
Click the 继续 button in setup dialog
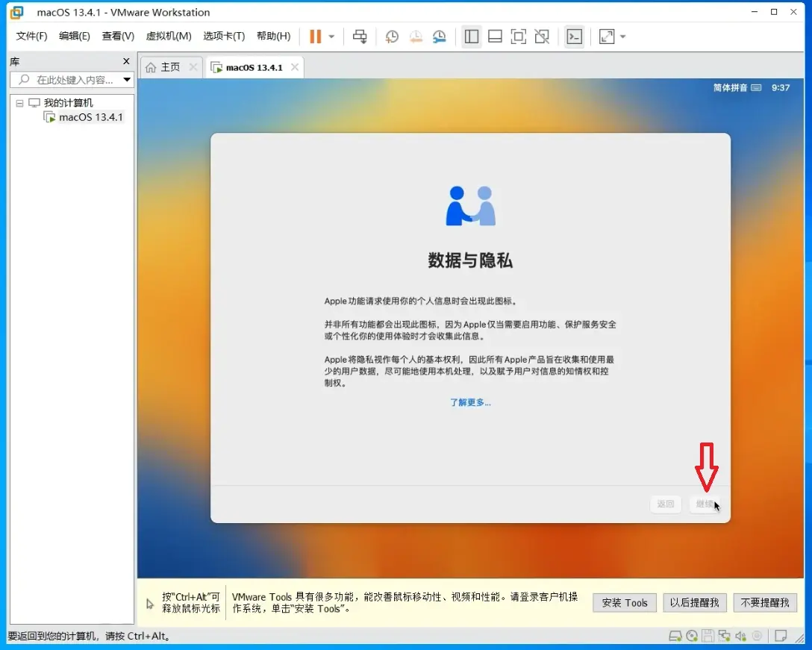coord(705,504)
